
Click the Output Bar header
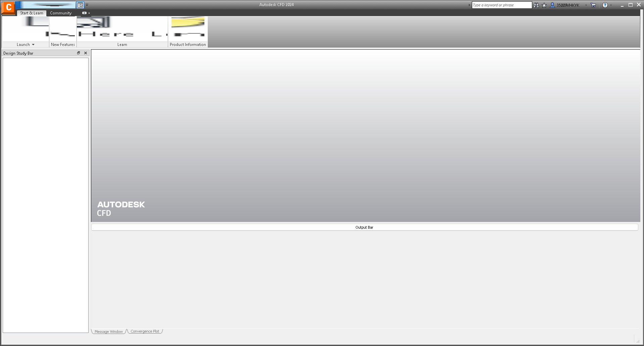364,227
